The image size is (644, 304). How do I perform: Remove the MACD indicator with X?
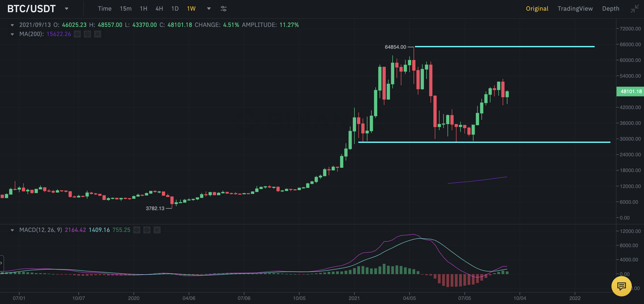(x=157, y=230)
